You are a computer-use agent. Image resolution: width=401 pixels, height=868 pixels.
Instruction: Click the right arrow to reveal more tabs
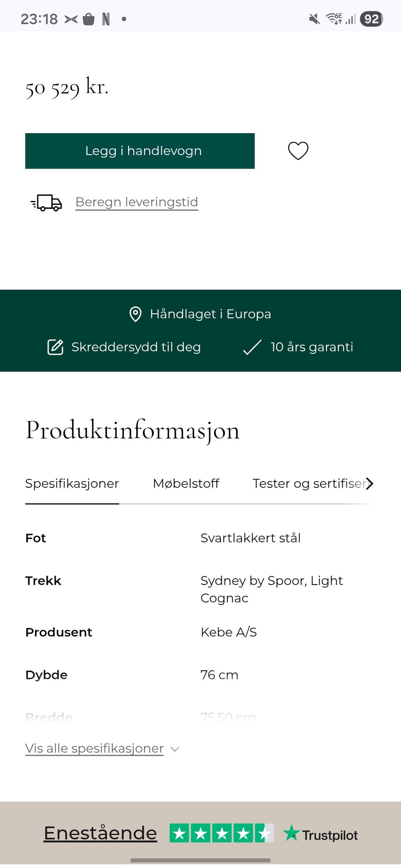click(x=369, y=484)
